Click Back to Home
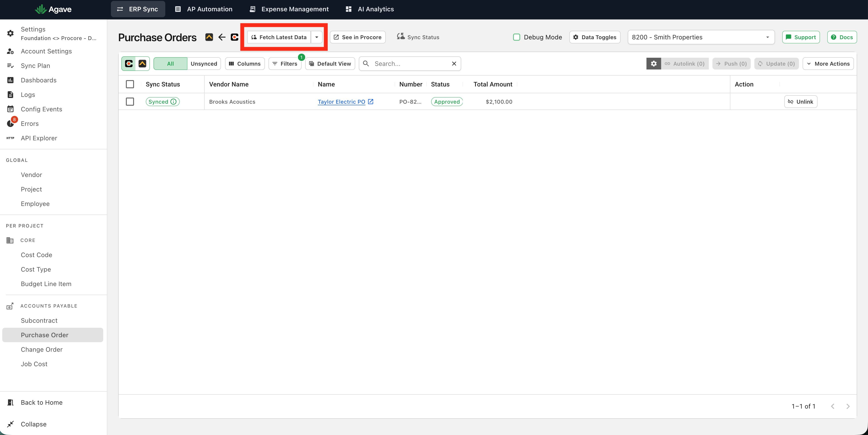This screenshot has height=435, width=868. click(x=41, y=403)
